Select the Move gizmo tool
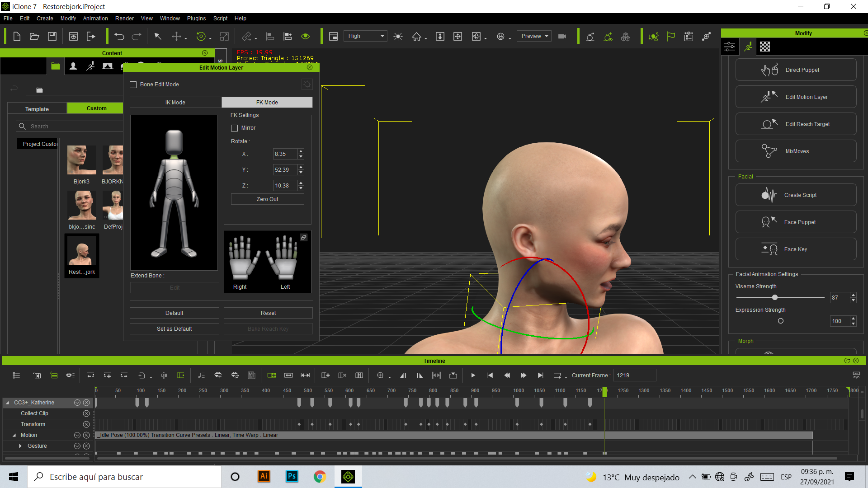Viewport: 868px width, 488px height. [177, 37]
